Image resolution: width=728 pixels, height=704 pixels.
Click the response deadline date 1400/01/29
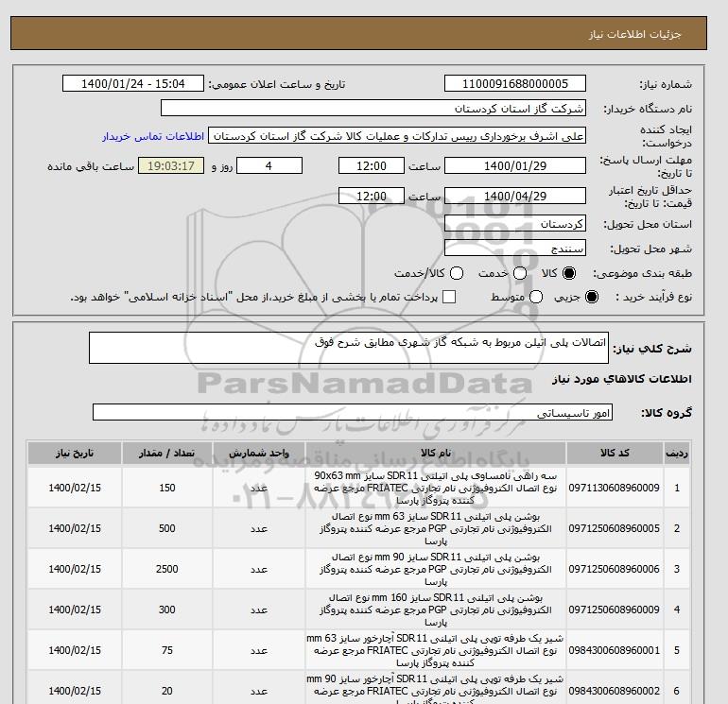coord(515,165)
